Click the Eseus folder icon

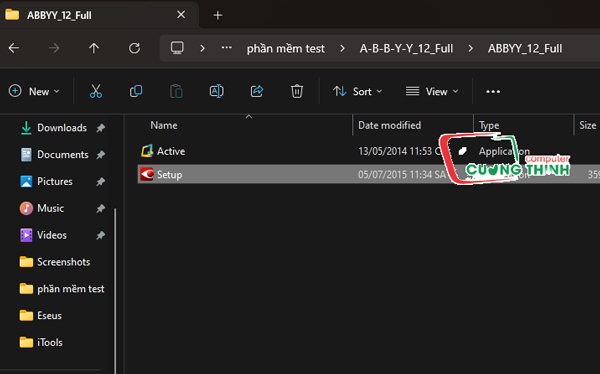(26, 315)
